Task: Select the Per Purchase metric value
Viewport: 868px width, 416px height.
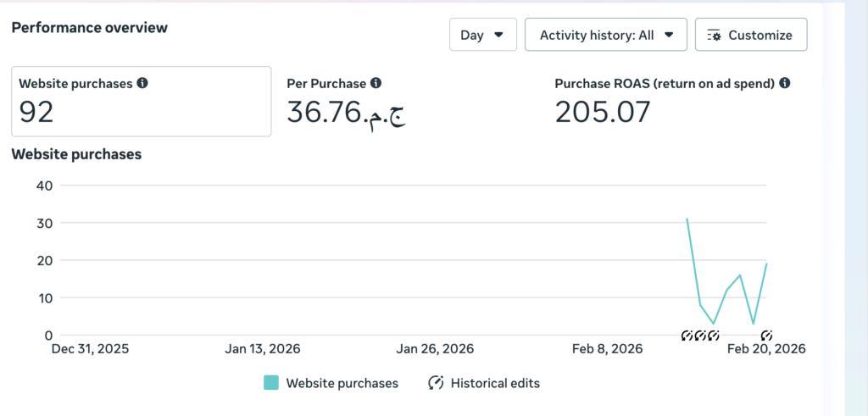Action: point(346,112)
